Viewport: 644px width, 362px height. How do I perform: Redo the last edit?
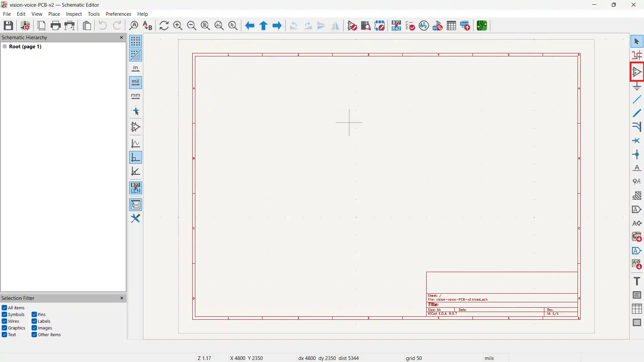[x=117, y=25]
